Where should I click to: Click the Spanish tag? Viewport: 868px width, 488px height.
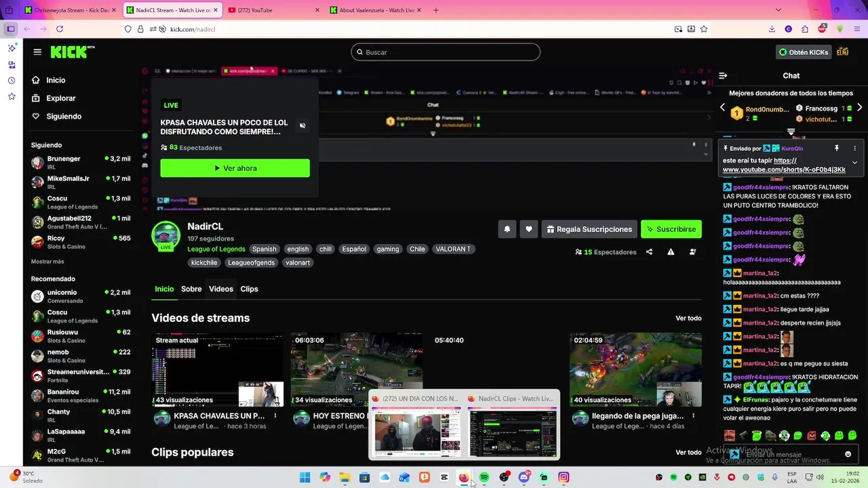264,249
